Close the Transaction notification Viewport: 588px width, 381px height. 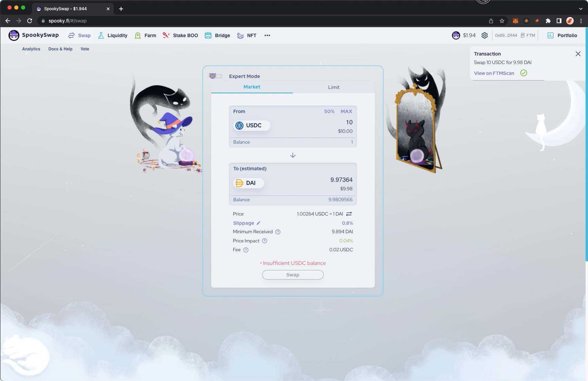point(578,54)
